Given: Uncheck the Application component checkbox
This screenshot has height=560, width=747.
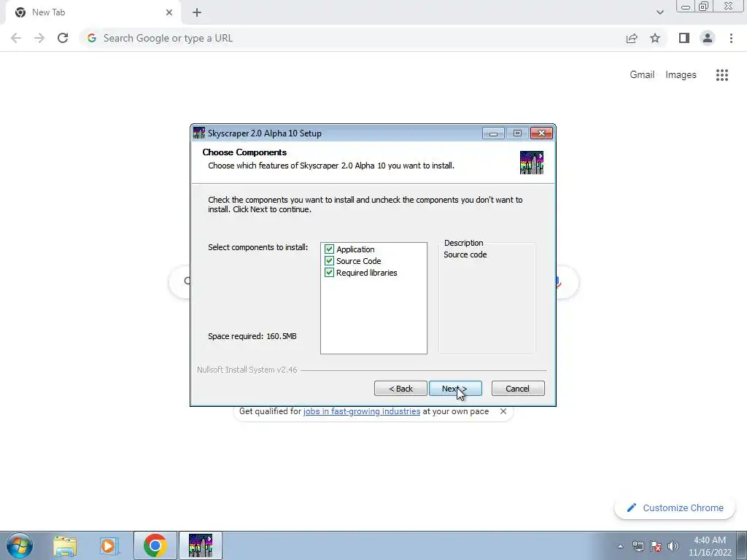Looking at the screenshot, I should pos(329,249).
